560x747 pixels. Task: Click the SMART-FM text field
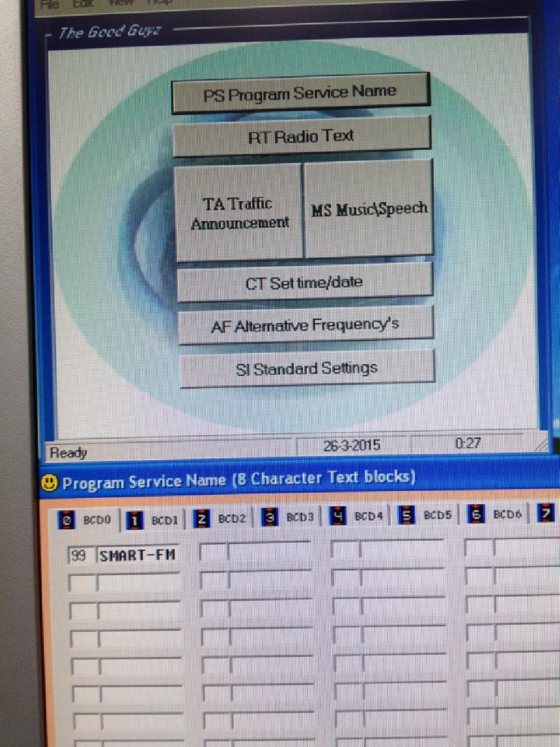point(138,555)
